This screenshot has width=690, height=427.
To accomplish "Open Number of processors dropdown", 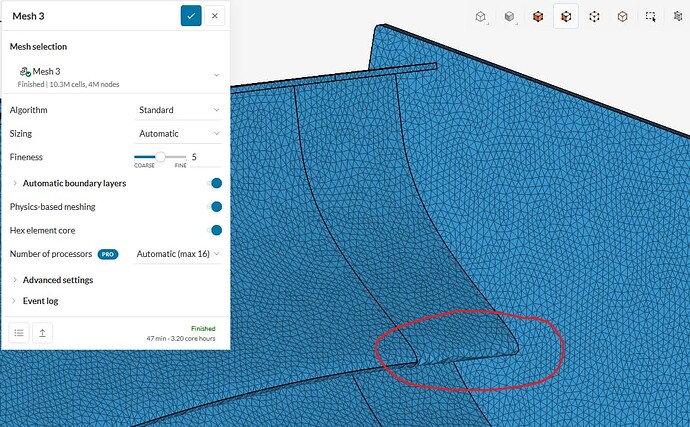I will pyautogui.click(x=178, y=254).
